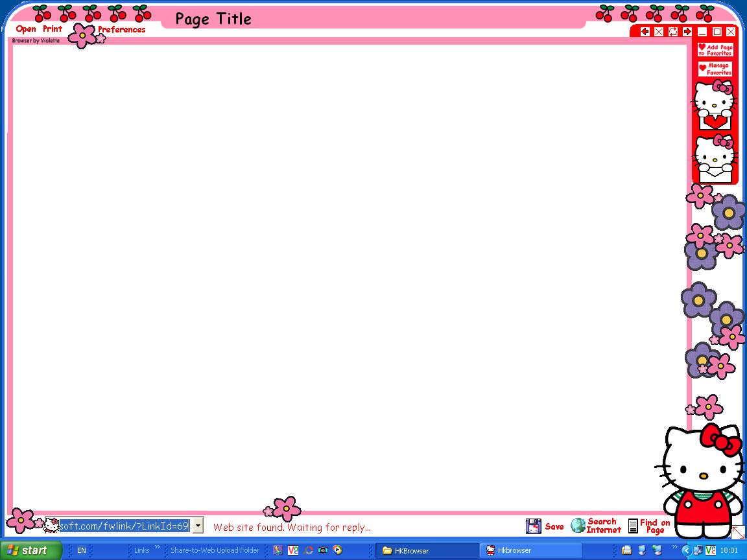Screen dimensions: 747x560
Task: Click the Hello Kitty red heart envelope image
Action: point(714,105)
